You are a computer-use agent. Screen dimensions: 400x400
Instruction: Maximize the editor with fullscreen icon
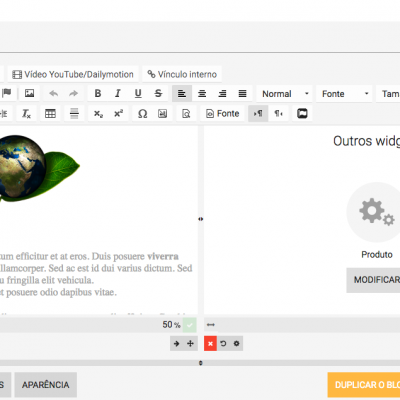pos(302,114)
